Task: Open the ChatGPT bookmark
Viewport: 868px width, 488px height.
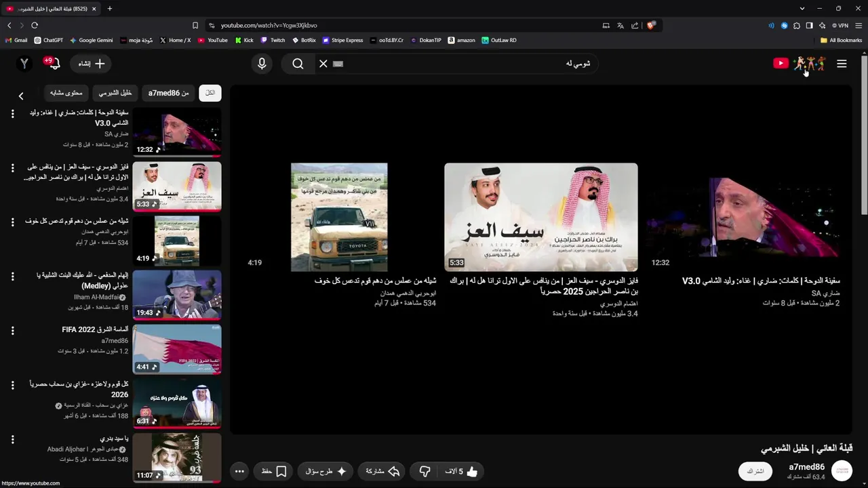Action: point(49,40)
